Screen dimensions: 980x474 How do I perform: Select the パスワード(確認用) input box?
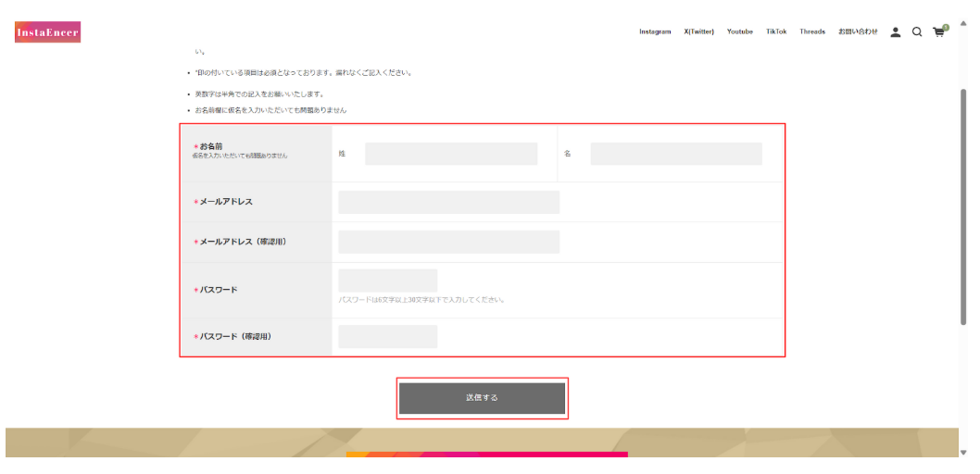[387, 337]
